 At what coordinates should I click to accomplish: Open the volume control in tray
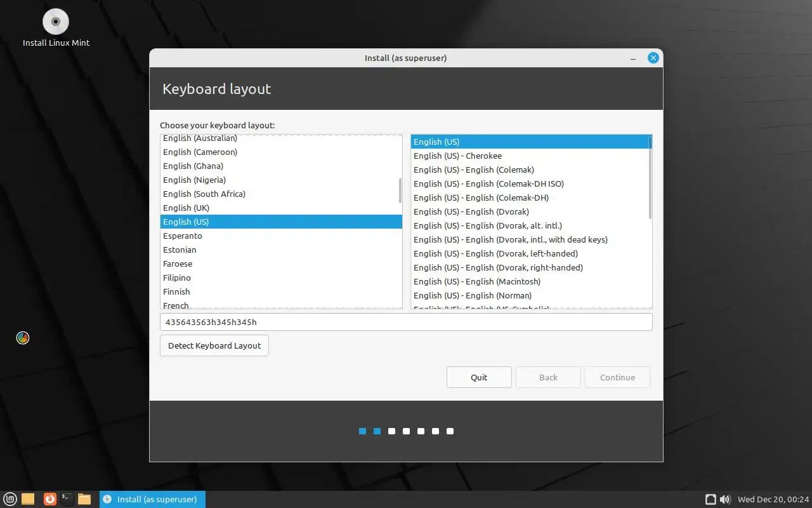click(x=725, y=500)
